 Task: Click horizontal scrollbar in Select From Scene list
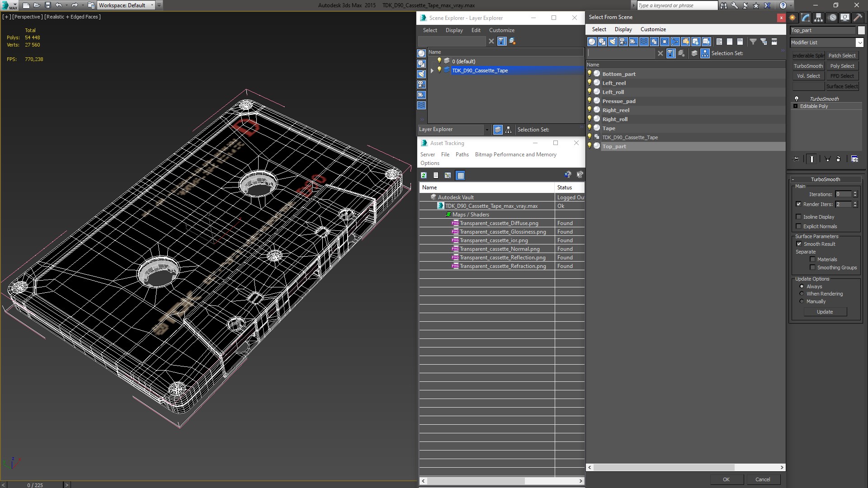[664, 467]
